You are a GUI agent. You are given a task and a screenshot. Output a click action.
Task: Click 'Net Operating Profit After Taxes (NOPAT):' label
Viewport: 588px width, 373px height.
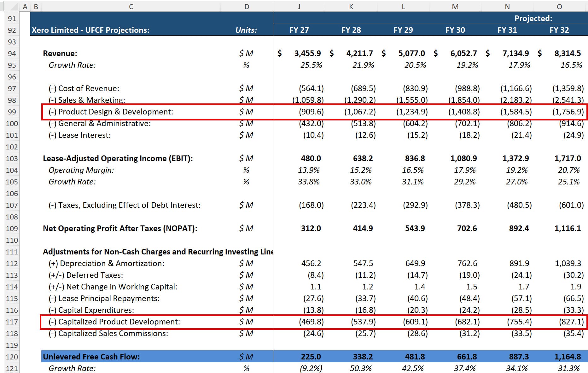[120, 229]
